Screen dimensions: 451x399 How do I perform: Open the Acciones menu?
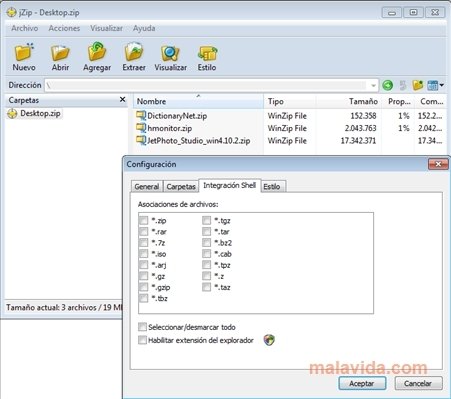[64, 28]
